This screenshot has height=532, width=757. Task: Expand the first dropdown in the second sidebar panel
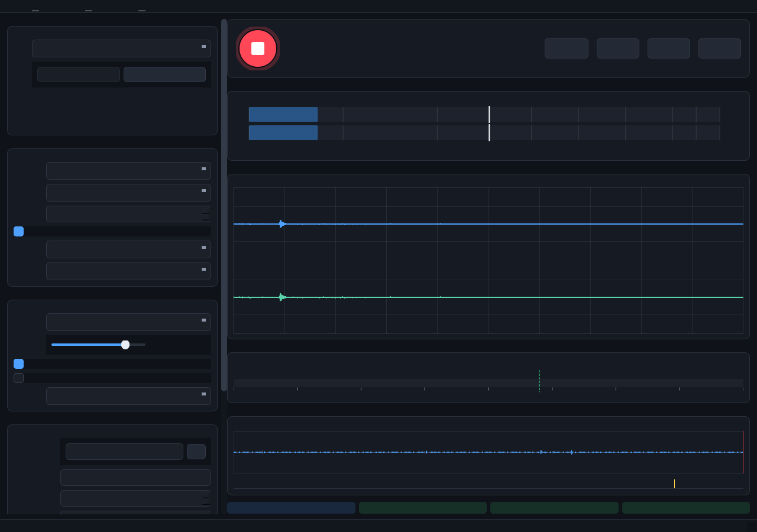pyautogui.click(x=128, y=171)
